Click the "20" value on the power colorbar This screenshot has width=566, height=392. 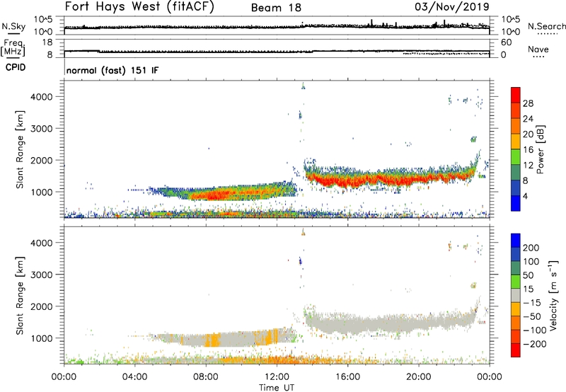click(x=528, y=134)
